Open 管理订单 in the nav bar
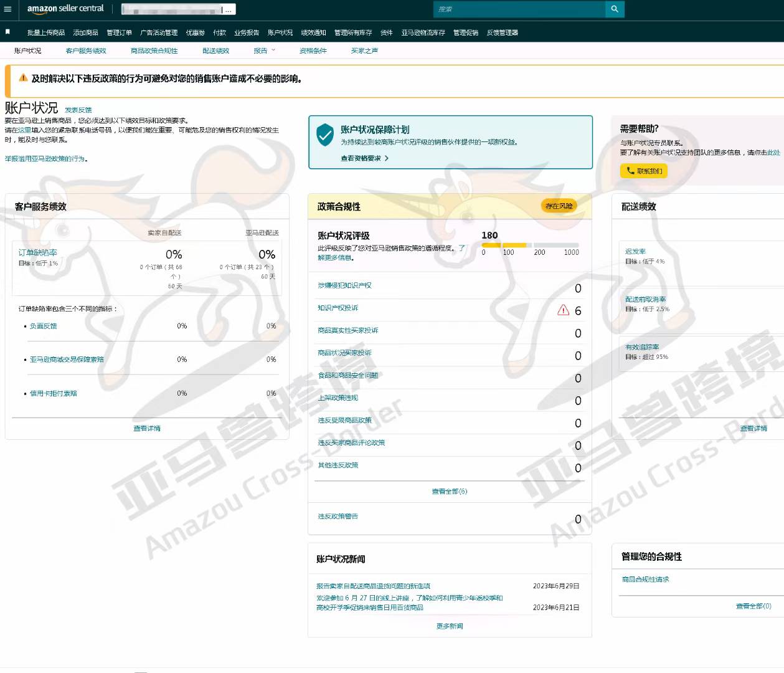 pyautogui.click(x=119, y=32)
